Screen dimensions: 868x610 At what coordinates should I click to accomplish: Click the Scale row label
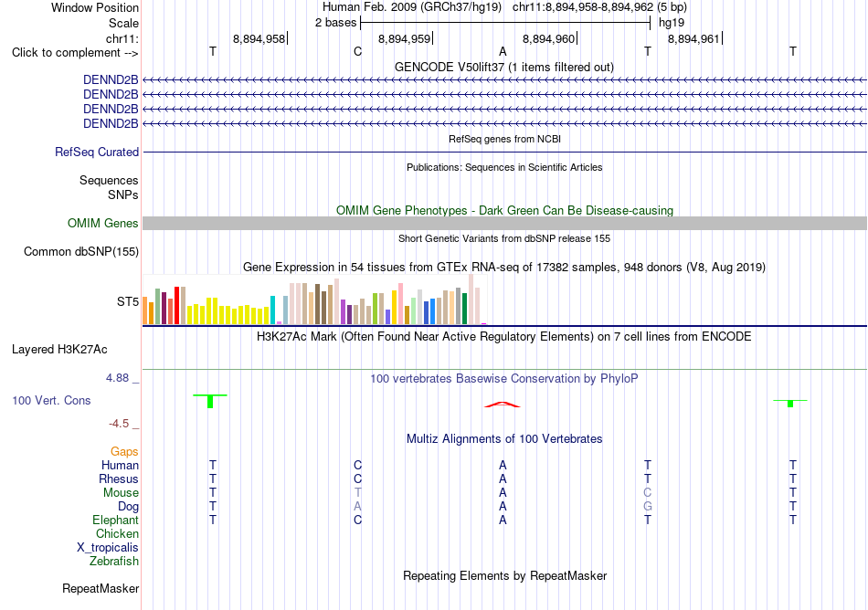(x=124, y=23)
